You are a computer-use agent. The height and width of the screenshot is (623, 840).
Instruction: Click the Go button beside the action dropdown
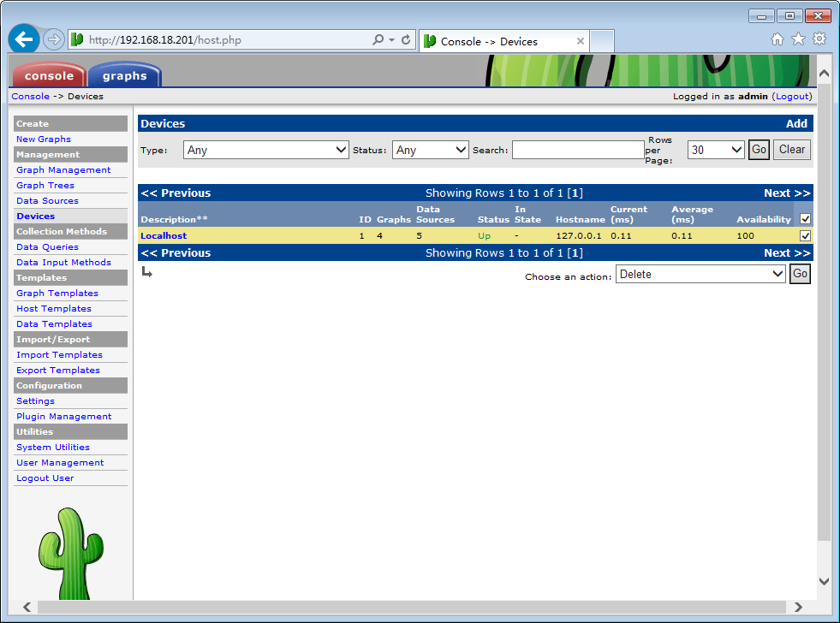[x=800, y=274]
